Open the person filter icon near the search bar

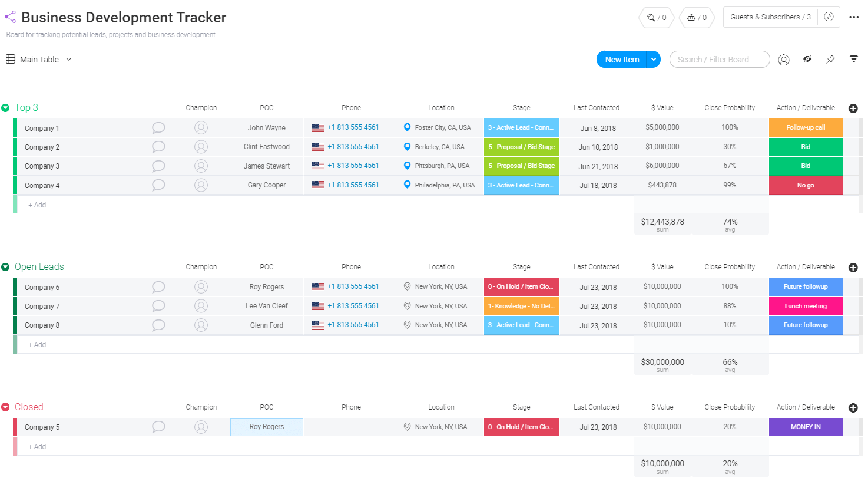(784, 59)
